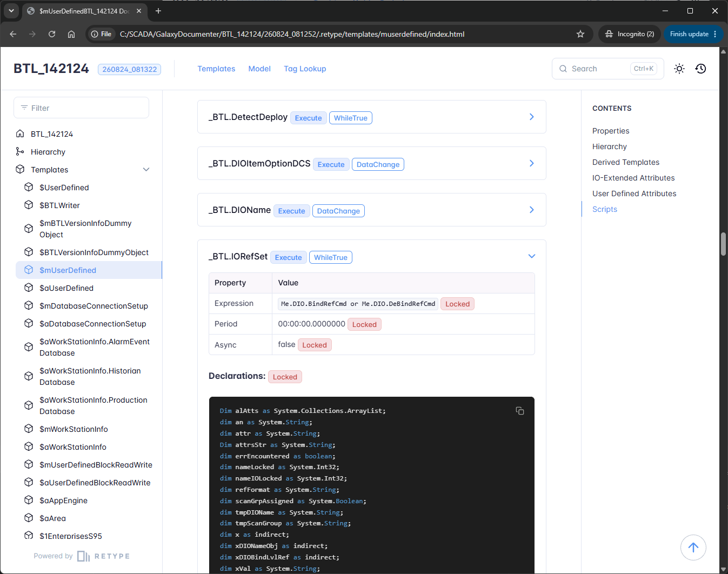Click the page vertical scrollbar thumb

[723, 244]
